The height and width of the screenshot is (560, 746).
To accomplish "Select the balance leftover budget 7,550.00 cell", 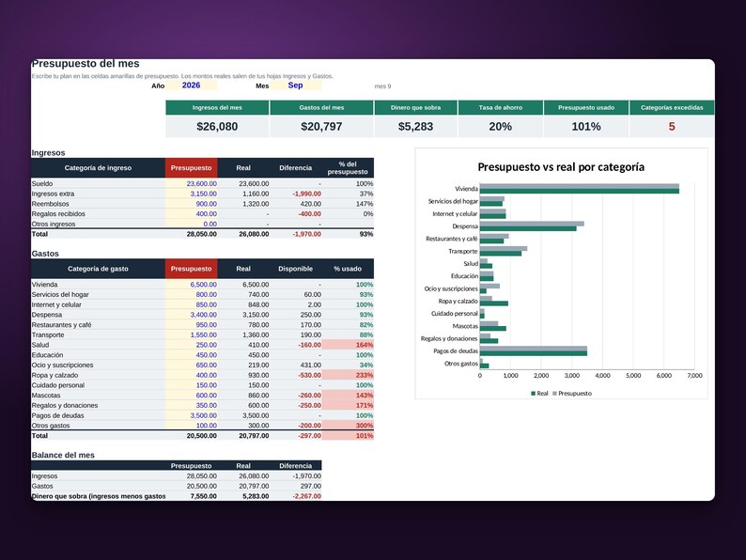I will tap(192, 496).
